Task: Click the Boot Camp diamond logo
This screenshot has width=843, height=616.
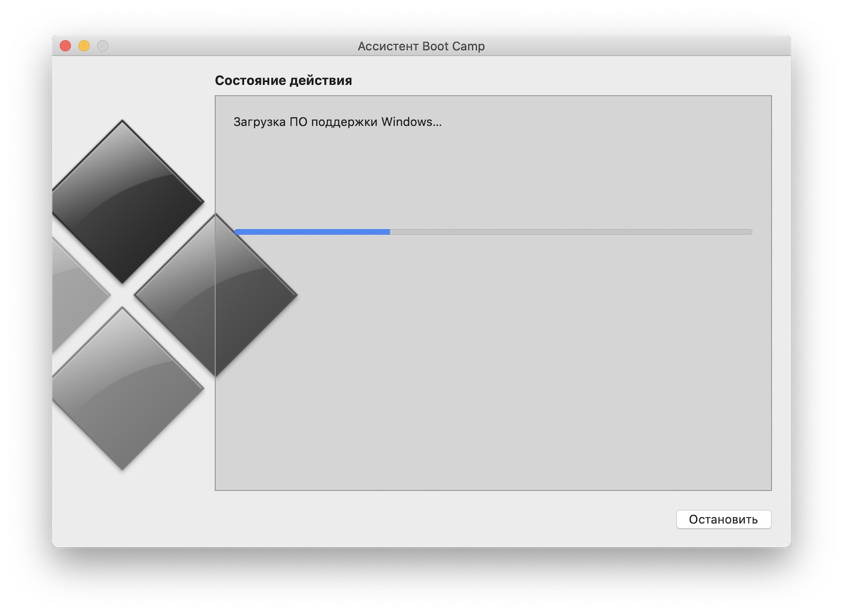Action: [175, 295]
